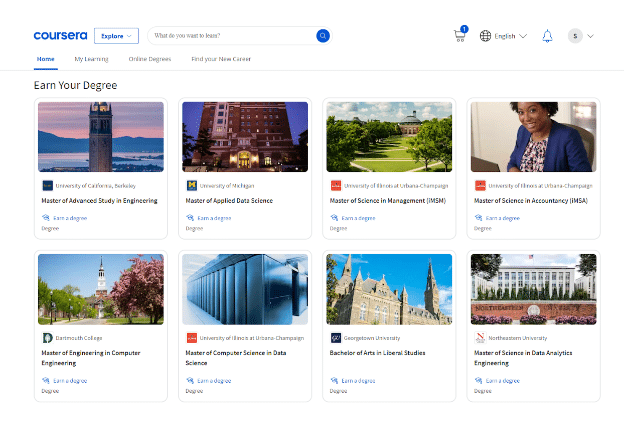Click the University of Michigan logo

coord(191,185)
